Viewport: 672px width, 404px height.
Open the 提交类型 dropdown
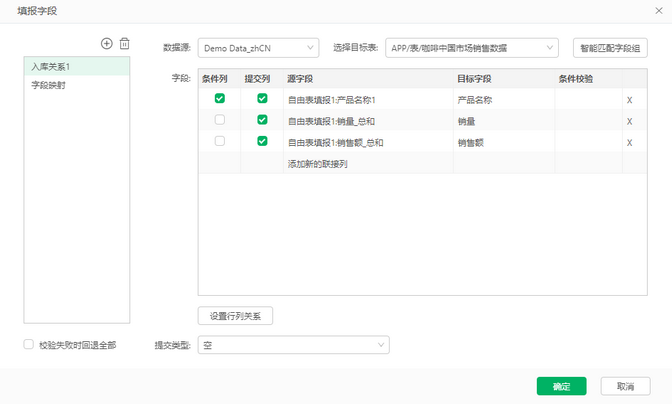(293, 345)
